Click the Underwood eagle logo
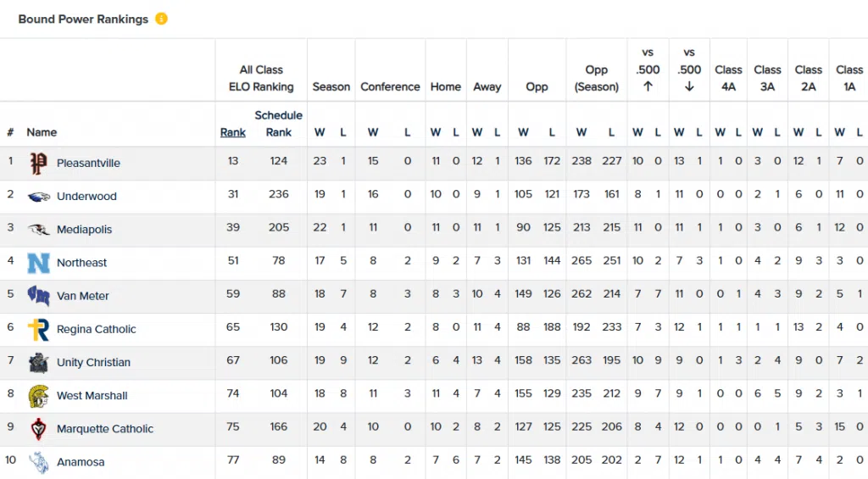This screenshot has height=479, width=868. pyautogui.click(x=38, y=196)
